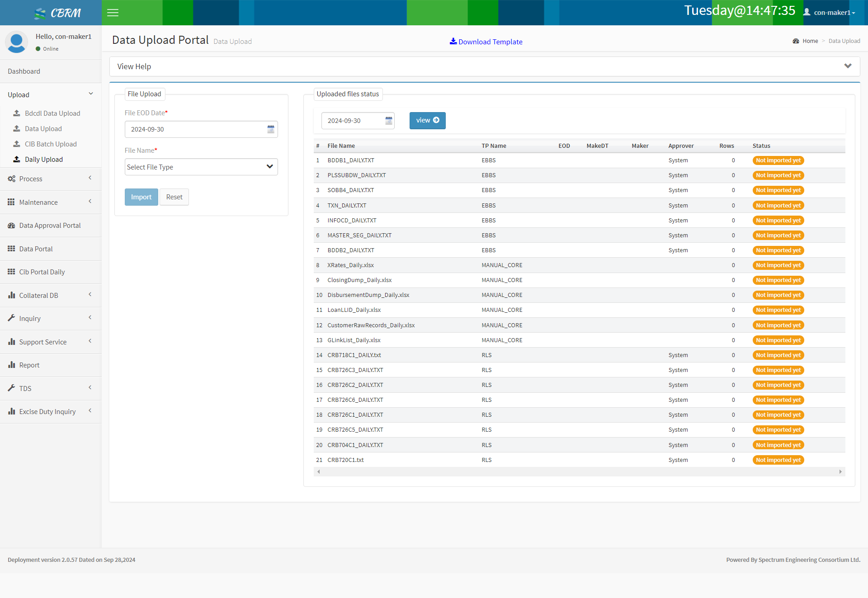Open Data Approval Portal menu item

tap(51, 225)
